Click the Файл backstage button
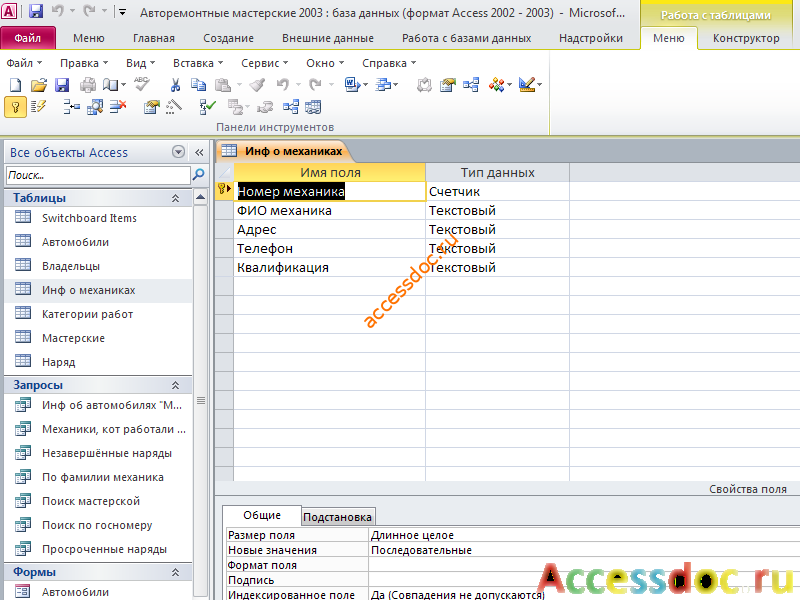Screen dimensions: 800x600 pos(28,38)
